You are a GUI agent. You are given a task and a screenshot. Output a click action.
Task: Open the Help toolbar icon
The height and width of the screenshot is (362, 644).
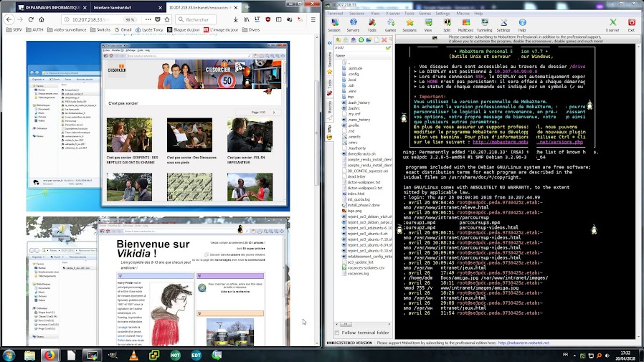522,25
